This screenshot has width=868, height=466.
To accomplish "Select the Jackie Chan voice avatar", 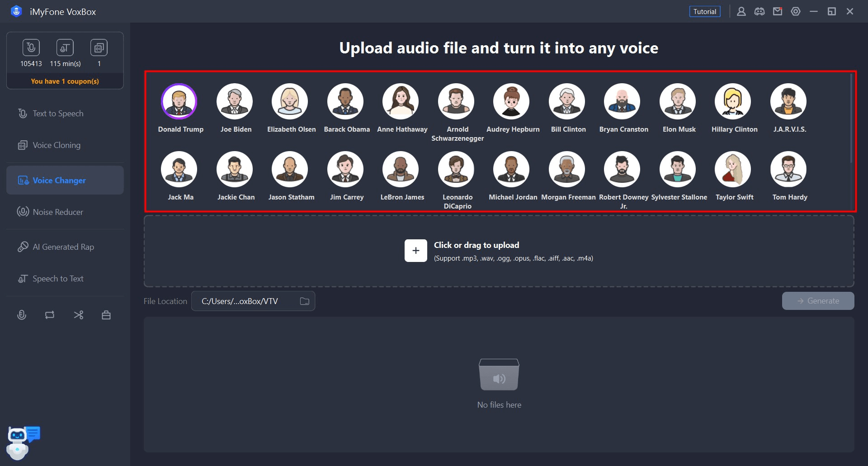I will pyautogui.click(x=235, y=169).
